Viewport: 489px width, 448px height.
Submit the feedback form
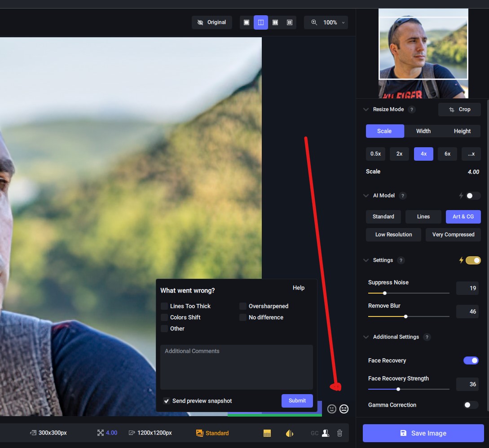point(297,401)
